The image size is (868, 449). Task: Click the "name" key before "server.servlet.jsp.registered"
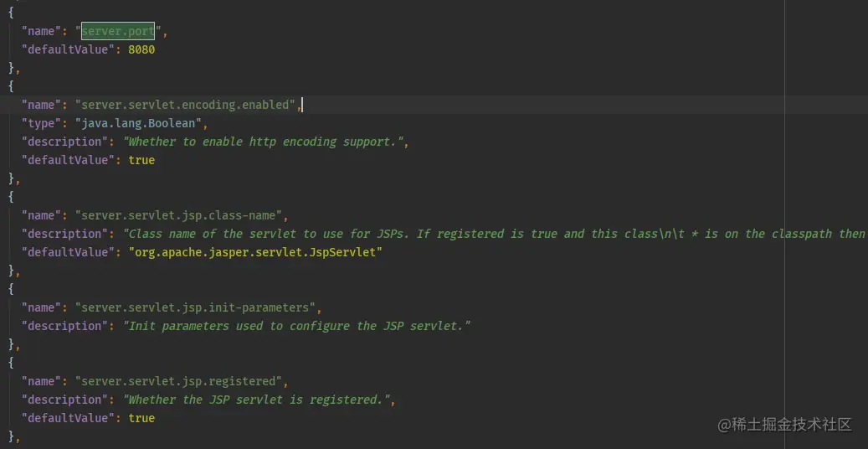42,381
